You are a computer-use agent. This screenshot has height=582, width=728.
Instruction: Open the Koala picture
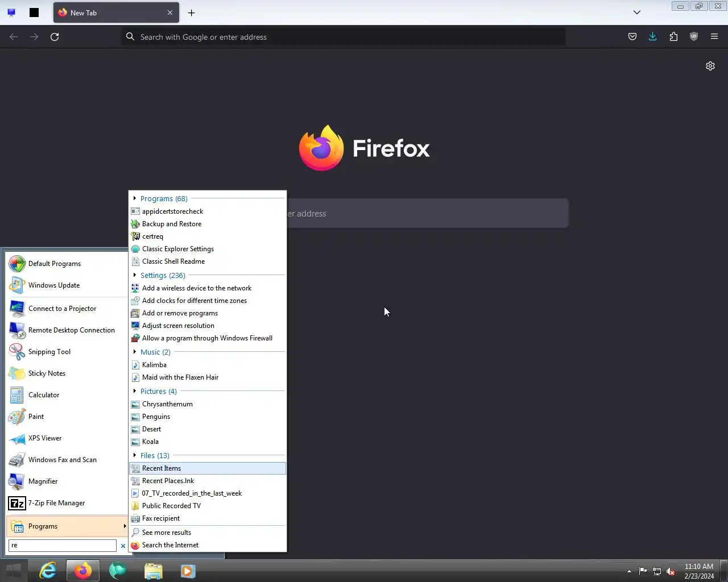click(208, 442)
